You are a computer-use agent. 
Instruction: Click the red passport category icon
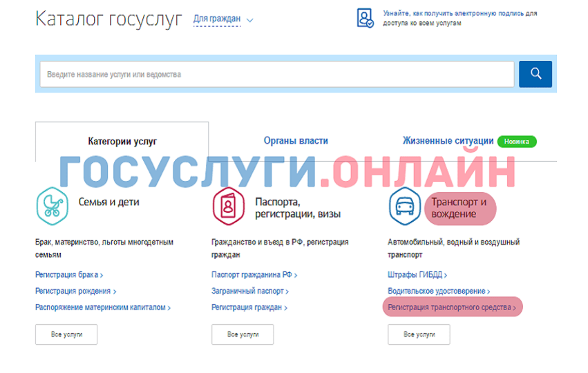pyautogui.click(x=229, y=206)
